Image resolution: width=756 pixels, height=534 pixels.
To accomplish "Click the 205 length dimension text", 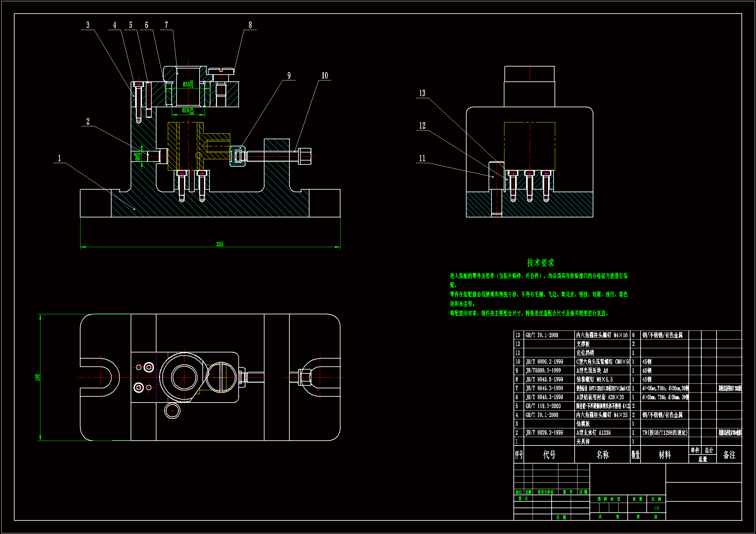I will (x=220, y=244).
